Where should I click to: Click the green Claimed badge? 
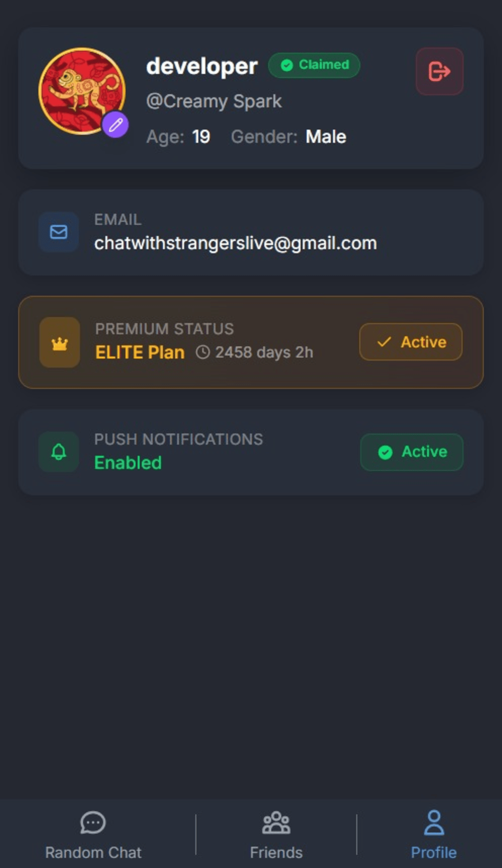point(314,65)
